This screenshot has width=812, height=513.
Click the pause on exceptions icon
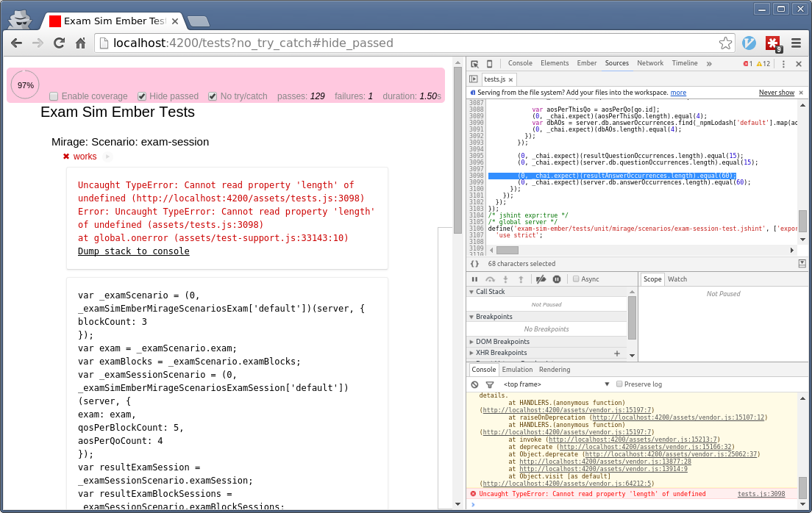click(557, 279)
